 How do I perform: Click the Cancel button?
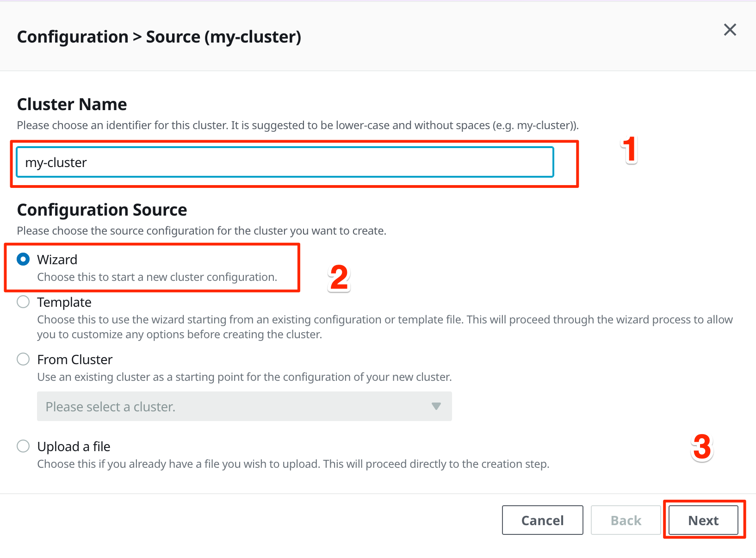tap(542, 520)
